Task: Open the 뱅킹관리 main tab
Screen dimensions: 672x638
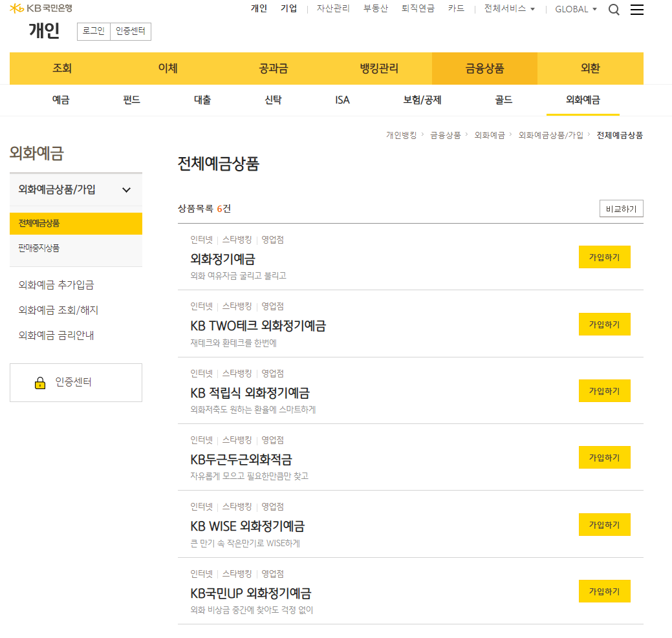Action: (379, 69)
